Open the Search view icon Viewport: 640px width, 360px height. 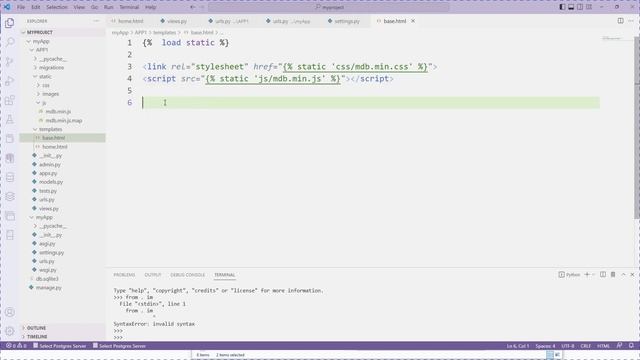tap(10, 42)
